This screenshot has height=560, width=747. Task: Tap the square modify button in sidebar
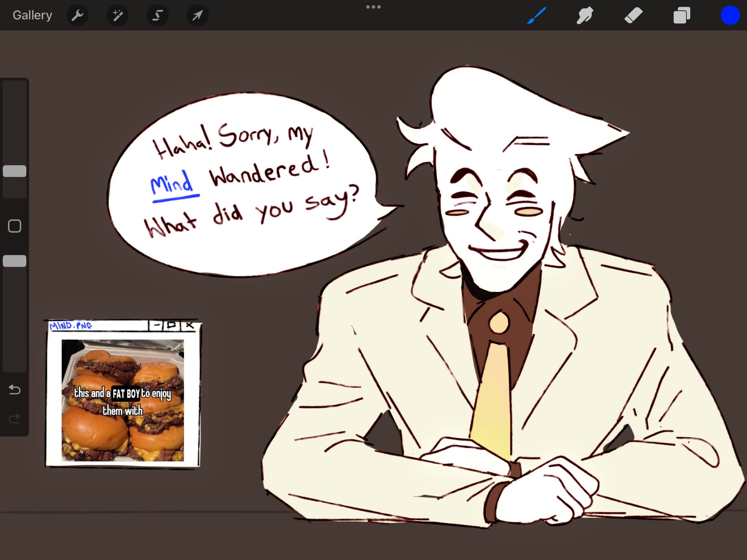coord(15,226)
